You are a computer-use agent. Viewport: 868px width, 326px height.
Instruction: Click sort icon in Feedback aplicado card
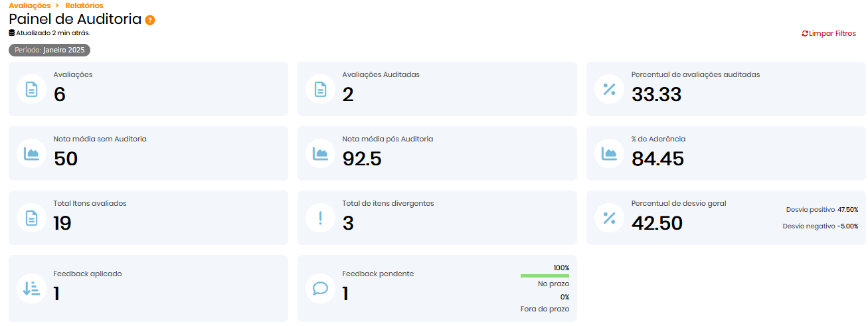click(x=31, y=288)
